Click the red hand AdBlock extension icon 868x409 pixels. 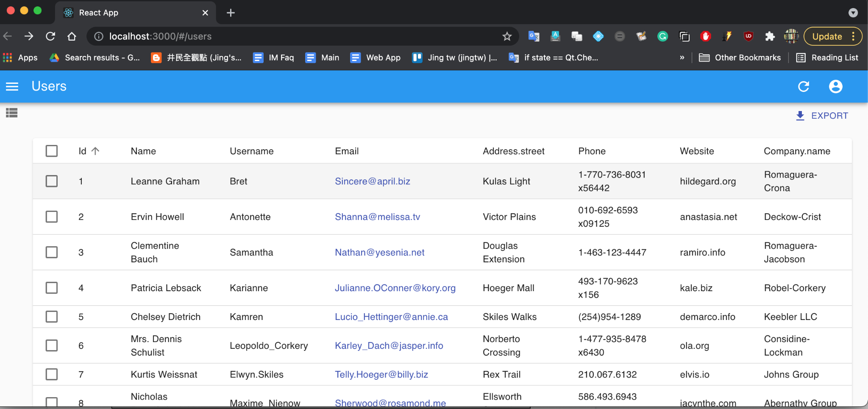pyautogui.click(x=705, y=36)
